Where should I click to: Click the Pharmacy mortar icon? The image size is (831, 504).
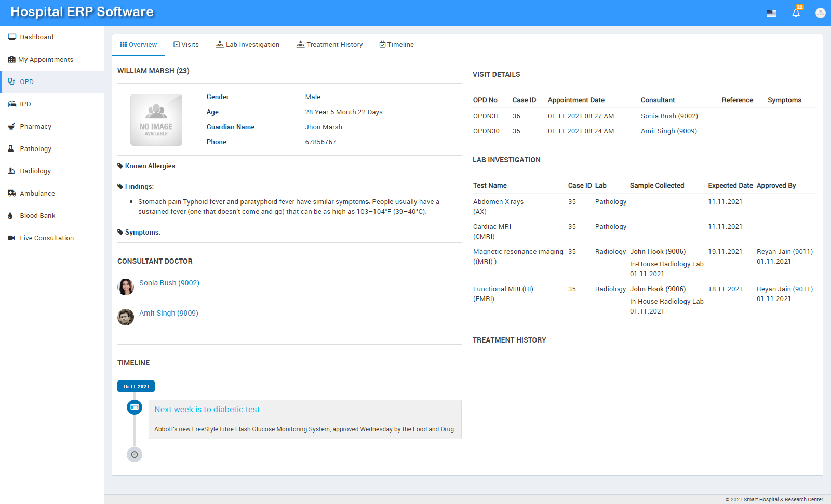point(11,126)
